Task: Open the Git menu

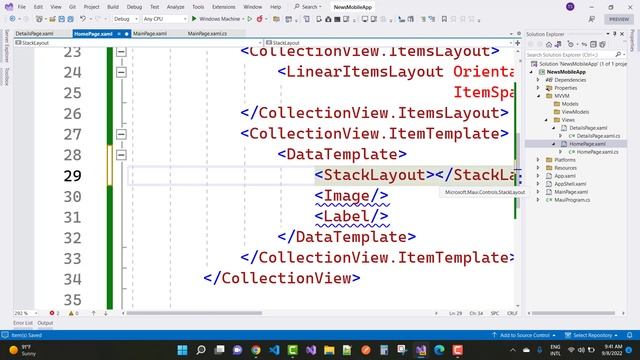Action: pos(72,7)
